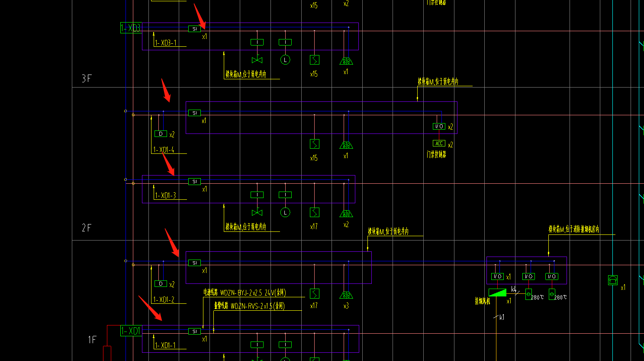Select the 1-XD1-4 loop label
The width and height of the screenshot is (644, 361).
tap(164, 150)
